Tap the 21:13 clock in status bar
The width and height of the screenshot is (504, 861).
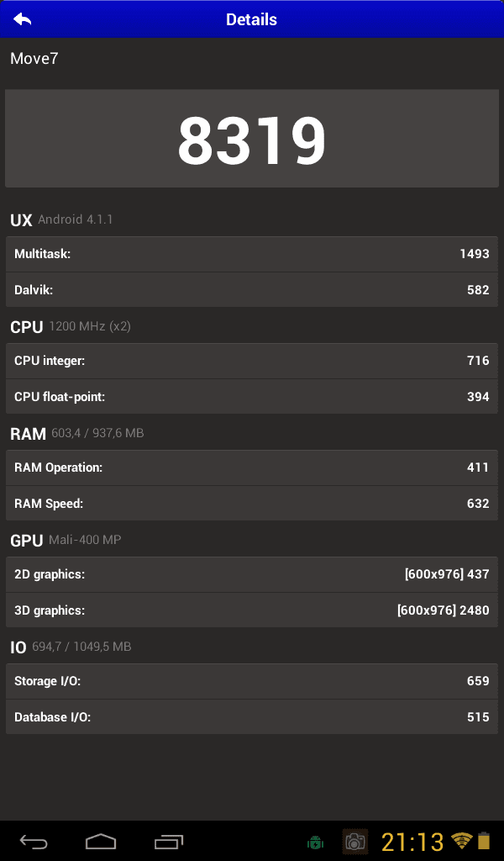[412, 842]
